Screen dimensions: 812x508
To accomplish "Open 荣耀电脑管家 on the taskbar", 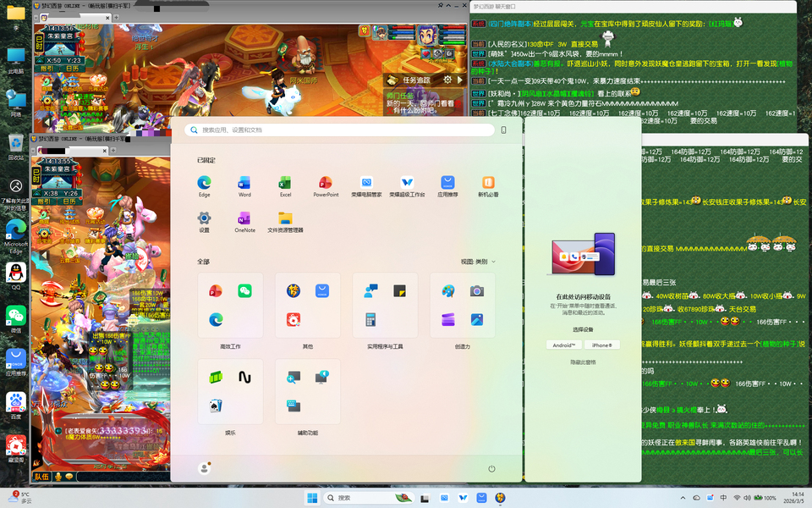I will pyautogui.click(x=444, y=498).
